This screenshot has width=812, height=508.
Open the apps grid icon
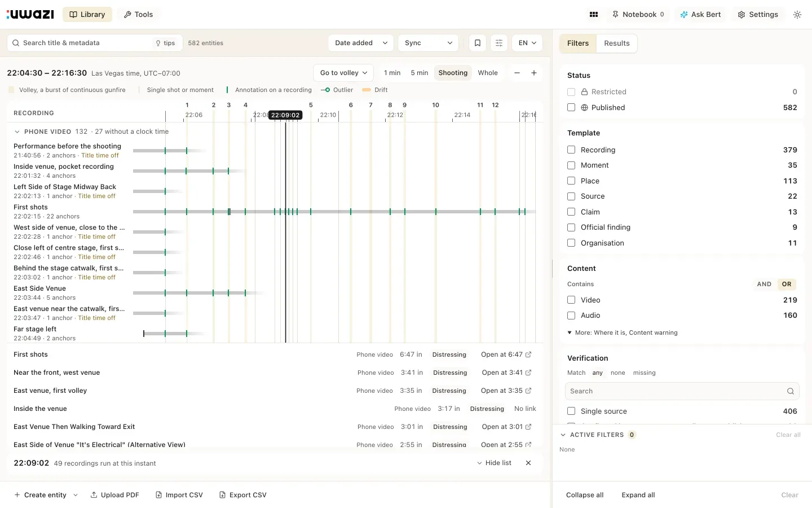[x=594, y=15]
